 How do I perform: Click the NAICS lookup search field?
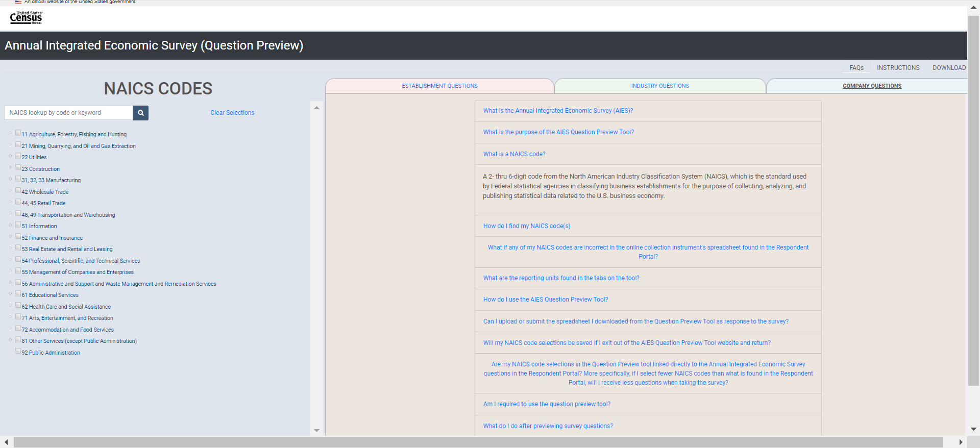click(68, 113)
